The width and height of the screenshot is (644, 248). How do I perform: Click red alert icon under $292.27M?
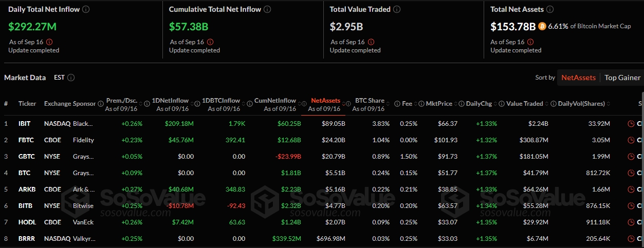click(49, 42)
